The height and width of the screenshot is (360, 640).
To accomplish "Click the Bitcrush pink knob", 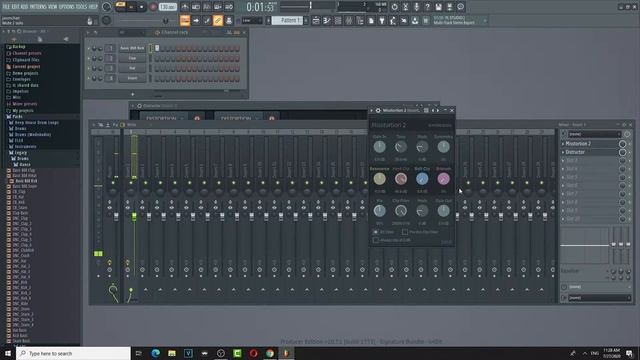I will [443, 179].
